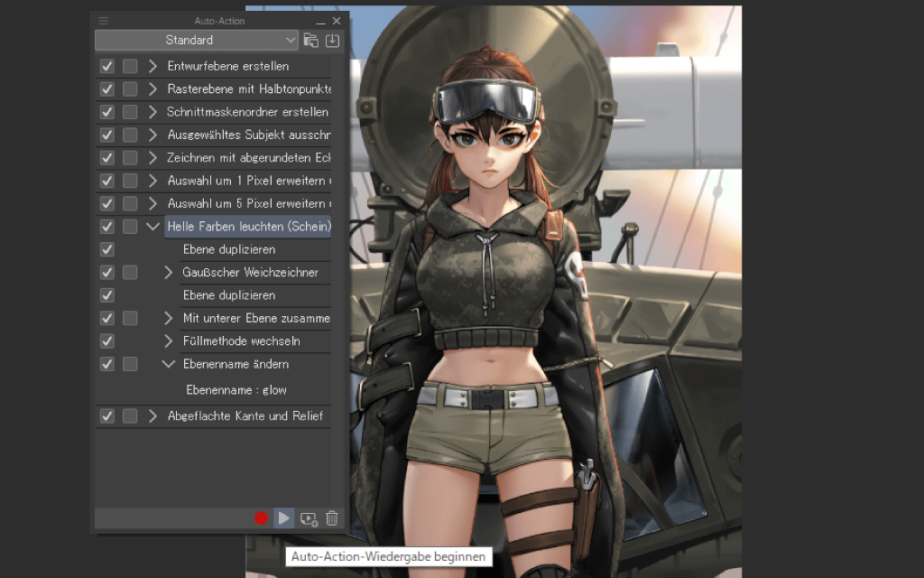Disable the Gaußscher Weichzeichner step checkbox
The width and height of the screenshot is (924, 578).
[107, 272]
